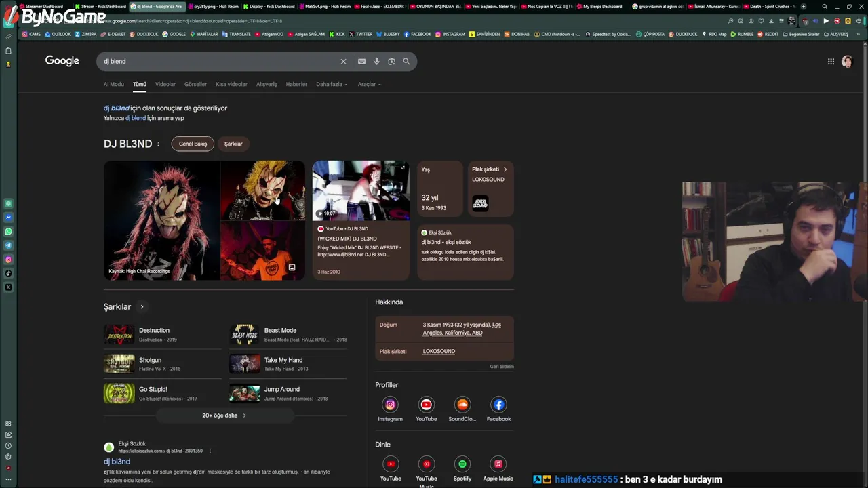Listen on Apple Music icon
Image resolution: width=868 pixels, height=488 pixels.
tap(498, 464)
